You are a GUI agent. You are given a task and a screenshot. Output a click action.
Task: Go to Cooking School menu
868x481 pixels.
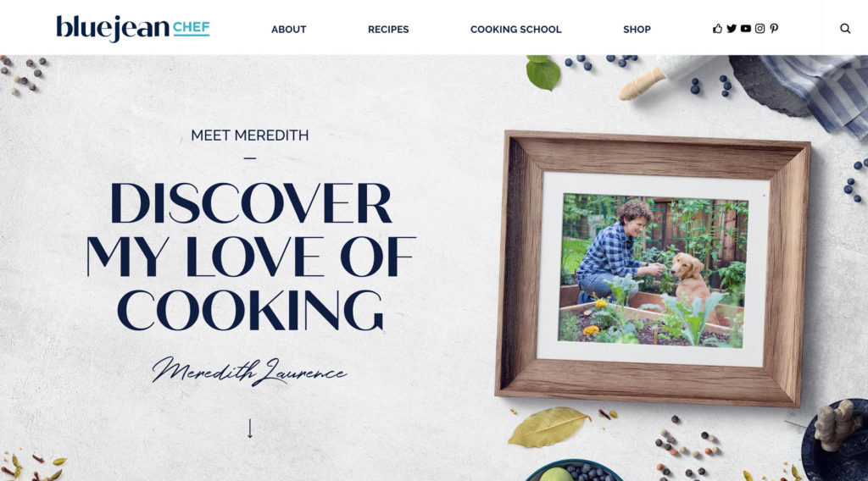coord(516,30)
